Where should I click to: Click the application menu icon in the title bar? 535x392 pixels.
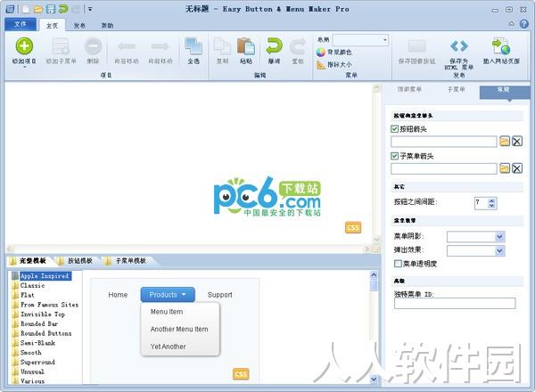10,9
